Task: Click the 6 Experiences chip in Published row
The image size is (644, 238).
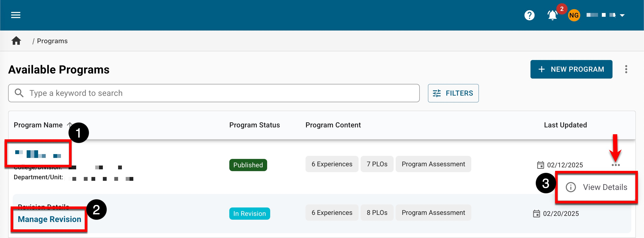Action: [332, 164]
